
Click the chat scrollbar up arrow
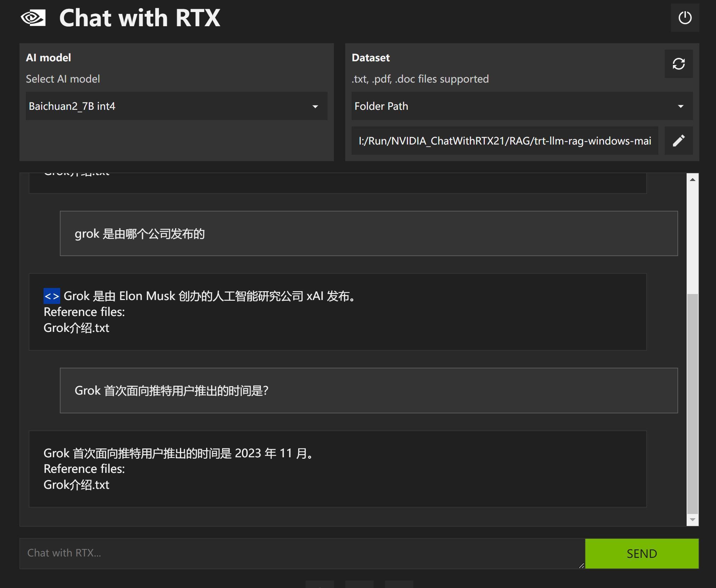tap(693, 180)
